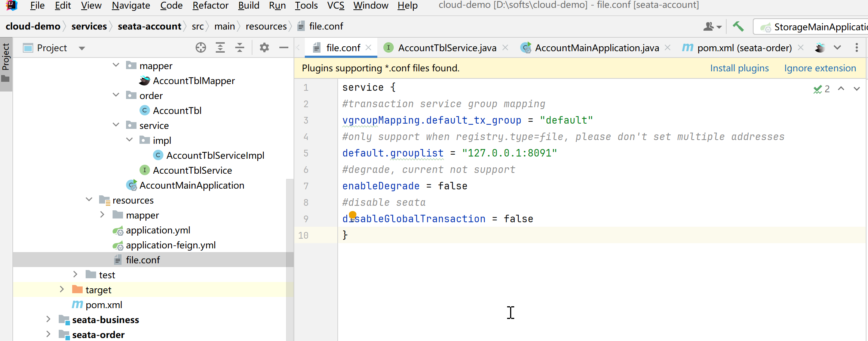Open the Tools menu
This screenshot has width=868, height=341.
[306, 6]
